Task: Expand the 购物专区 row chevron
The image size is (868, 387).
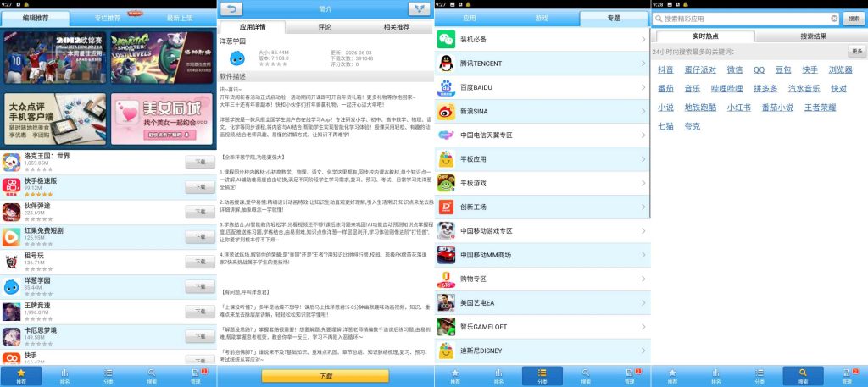Action: tap(643, 279)
